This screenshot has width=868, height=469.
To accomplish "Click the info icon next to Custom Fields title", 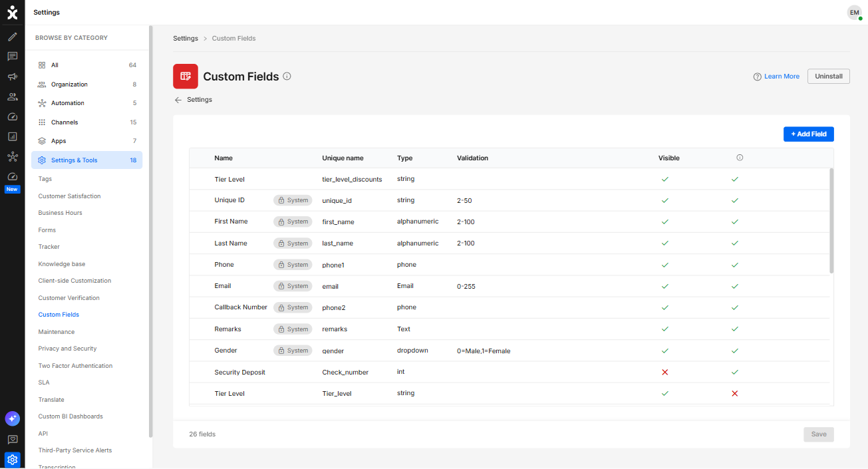I will coord(287,77).
